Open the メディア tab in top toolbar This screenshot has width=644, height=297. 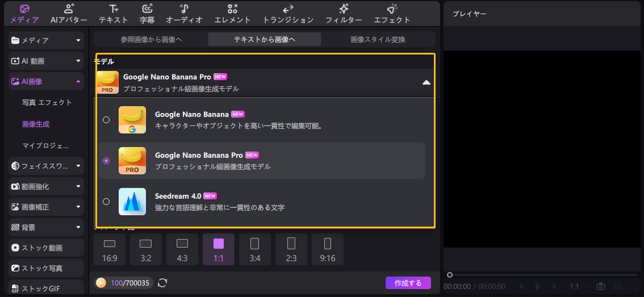point(24,14)
